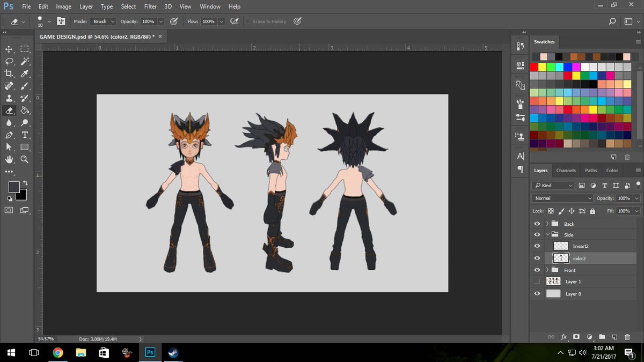Select the Rectangle shape tool
This screenshot has width=644, height=362.
[24, 147]
